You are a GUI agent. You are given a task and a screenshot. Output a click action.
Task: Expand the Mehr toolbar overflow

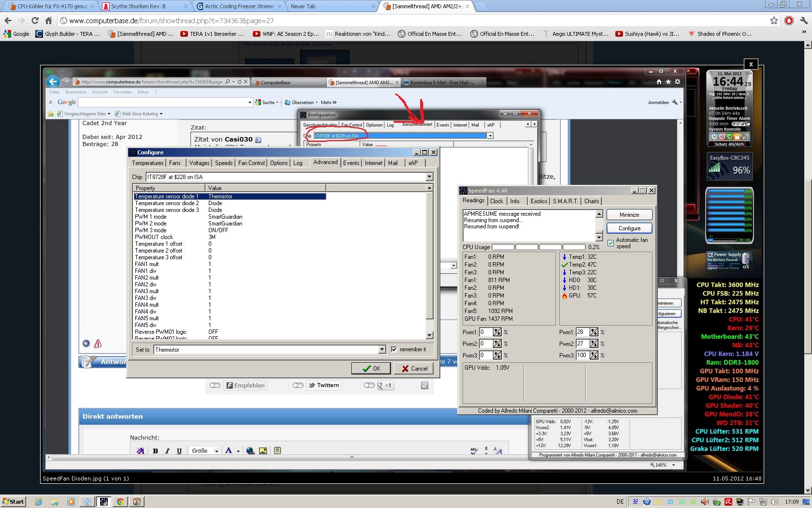click(x=329, y=103)
